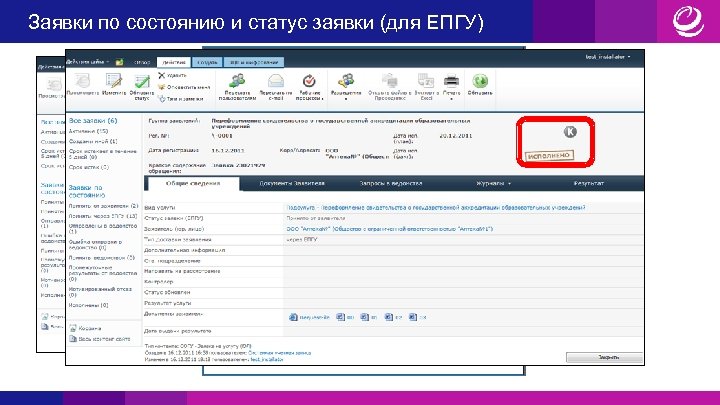Open the Активные (15) link

coord(88,131)
